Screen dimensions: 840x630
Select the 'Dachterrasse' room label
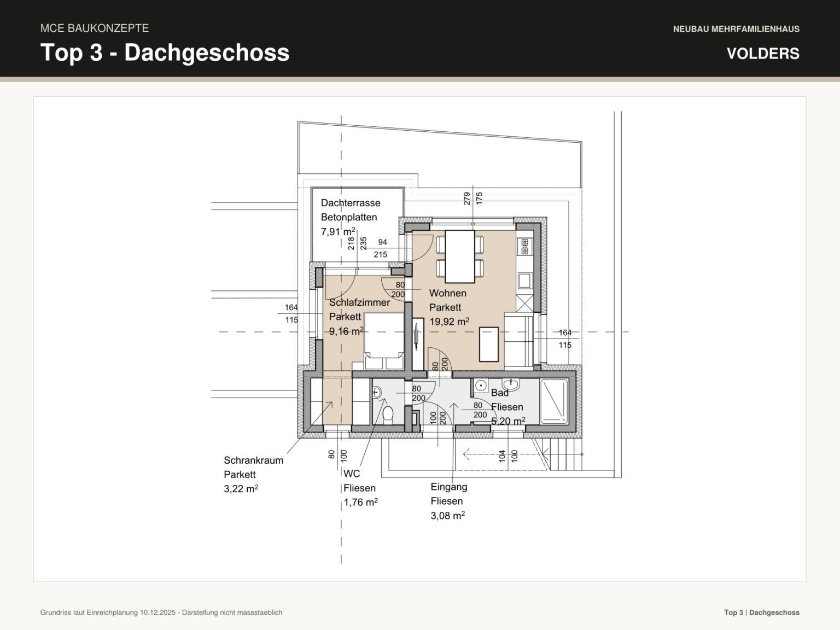[351, 203]
